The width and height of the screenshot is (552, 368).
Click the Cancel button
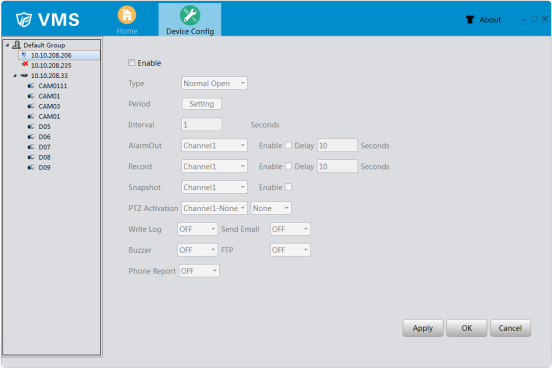click(510, 328)
